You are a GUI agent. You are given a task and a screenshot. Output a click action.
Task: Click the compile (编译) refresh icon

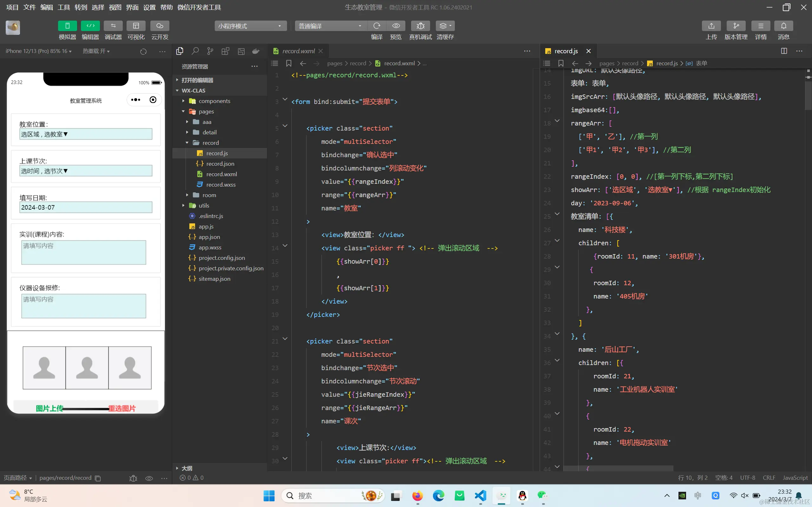tap(377, 26)
